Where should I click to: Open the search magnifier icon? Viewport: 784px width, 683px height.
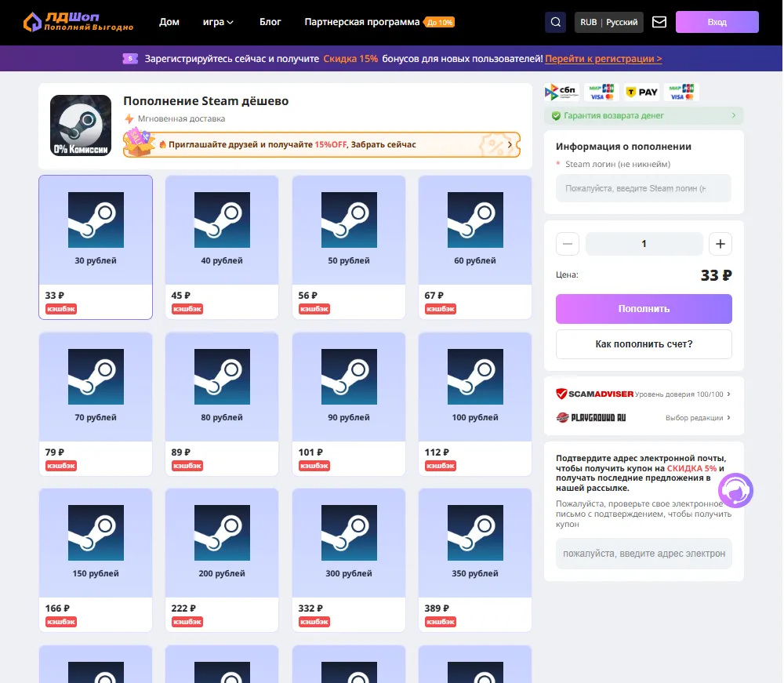(x=556, y=22)
